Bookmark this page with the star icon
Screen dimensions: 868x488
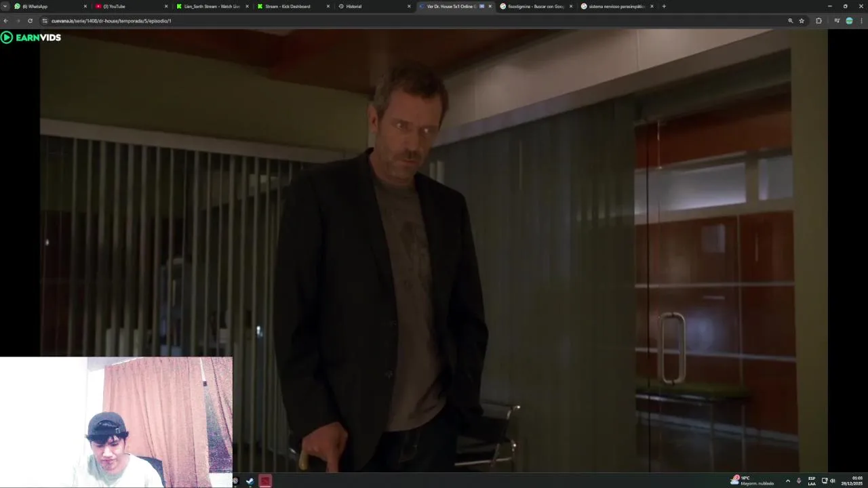[802, 21]
